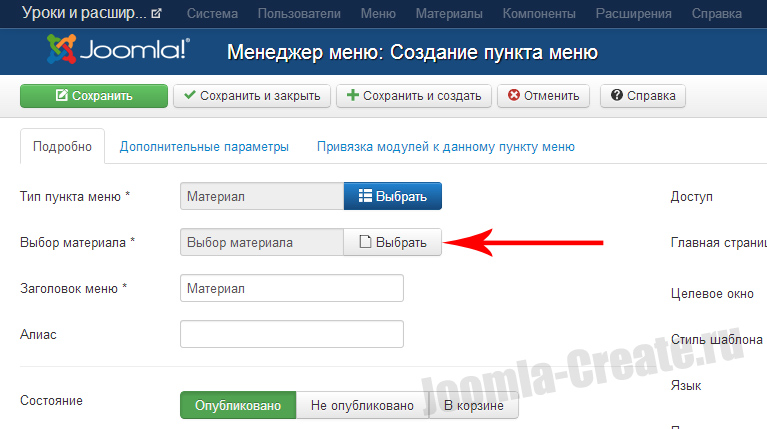Set state to Не опубликовано
The width and height of the screenshot is (767, 429).
(362, 405)
